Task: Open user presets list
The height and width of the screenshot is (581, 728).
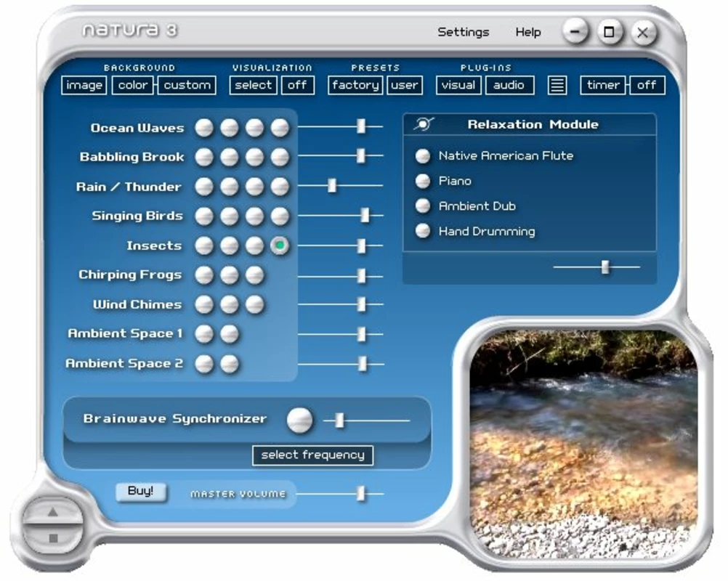Action: tap(405, 86)
